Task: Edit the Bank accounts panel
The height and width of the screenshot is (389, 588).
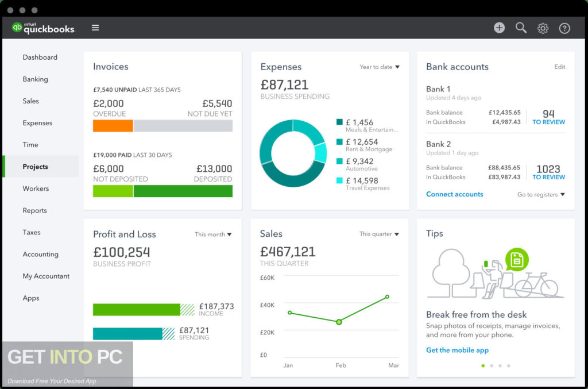Action: tap(560, 67)
